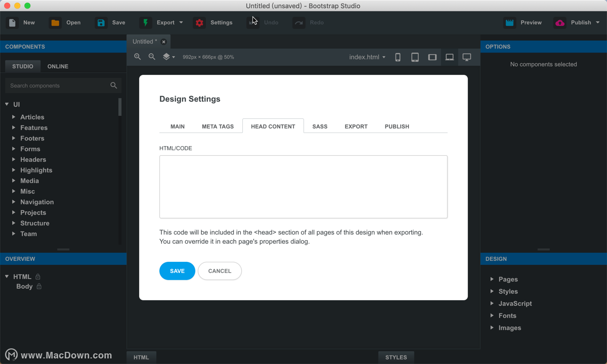Viewport: 607px width, 364px height.
Task: Publish the design via the Publish icon
Action: click(559, 22)
